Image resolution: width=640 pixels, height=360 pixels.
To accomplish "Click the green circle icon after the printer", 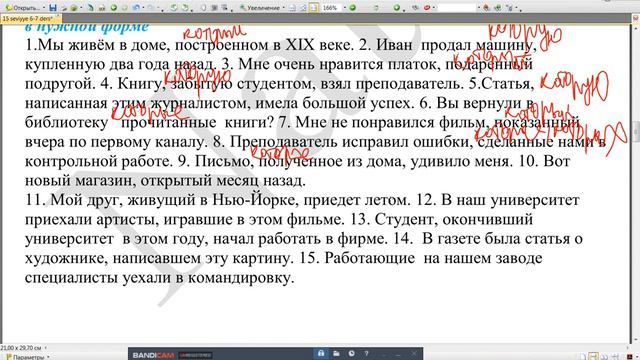I will point(113,8).
